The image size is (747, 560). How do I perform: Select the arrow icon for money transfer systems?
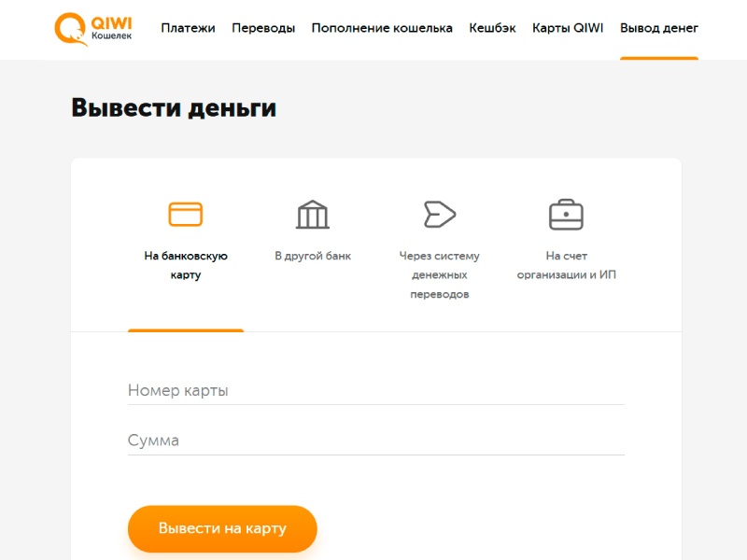[x=438, y=213]
